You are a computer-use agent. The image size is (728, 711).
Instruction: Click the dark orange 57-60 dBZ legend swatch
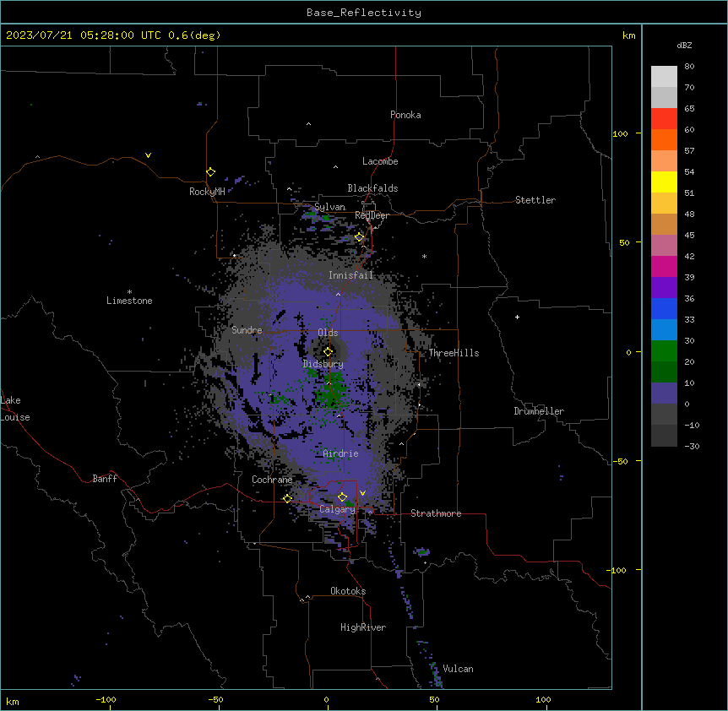[x=664, y=139]
